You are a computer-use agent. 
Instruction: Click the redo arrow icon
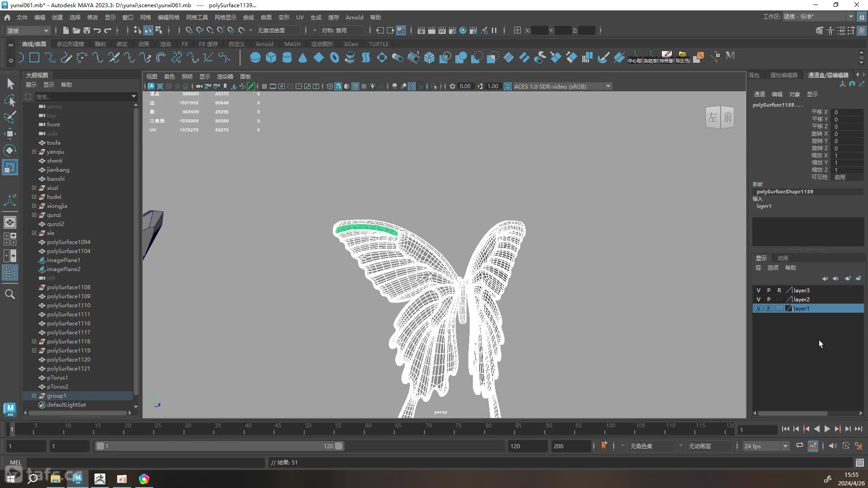pyautogui.click(x=108, y=30)
